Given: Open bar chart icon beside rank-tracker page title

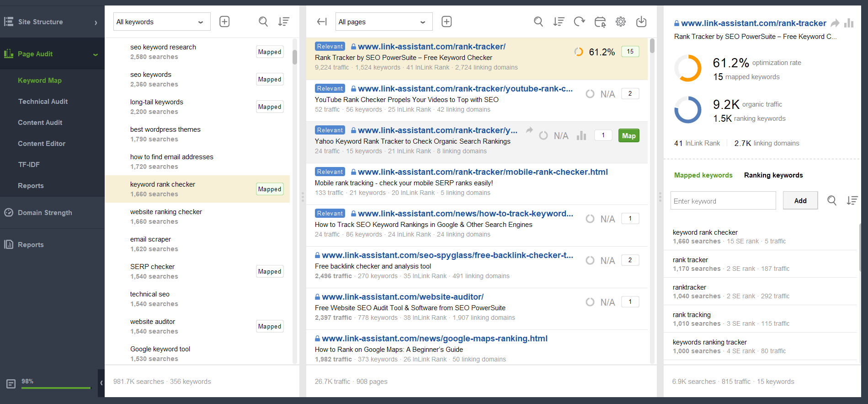Looking at the screenshot, I should 849,23.
